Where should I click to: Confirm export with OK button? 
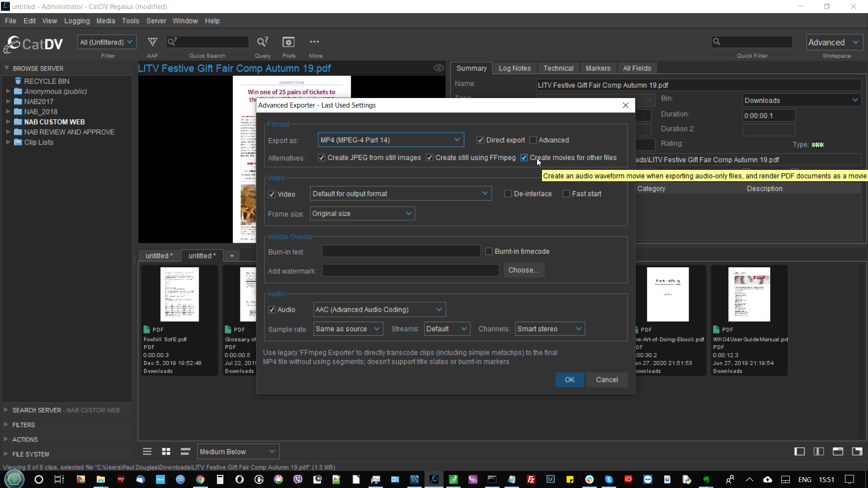570,380
